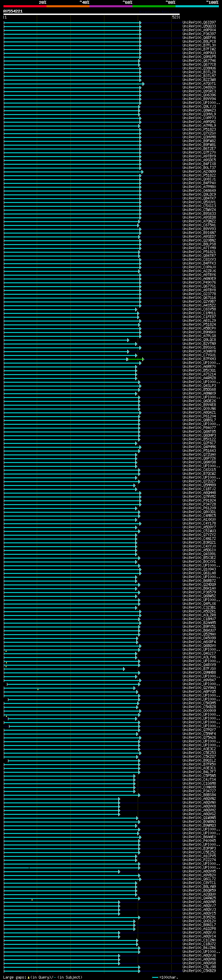This screenshot has height=980, width=222.
Task: Select hit UniRef100_B7FKH3
Action: 199,359
